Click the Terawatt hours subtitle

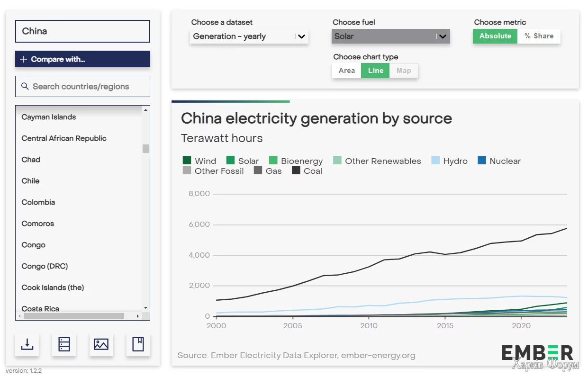pos(222,138)
